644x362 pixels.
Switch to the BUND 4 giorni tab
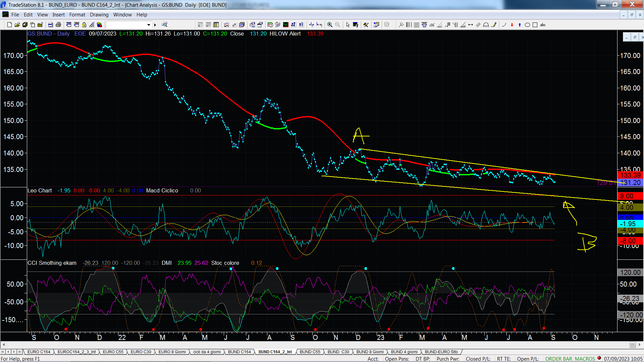[x=404, y=352]
